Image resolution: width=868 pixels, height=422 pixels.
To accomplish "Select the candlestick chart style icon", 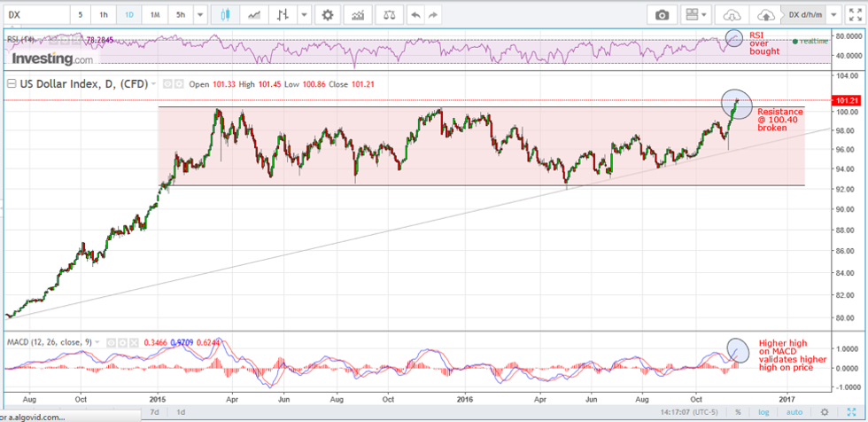I will click(x=224, y=15).
